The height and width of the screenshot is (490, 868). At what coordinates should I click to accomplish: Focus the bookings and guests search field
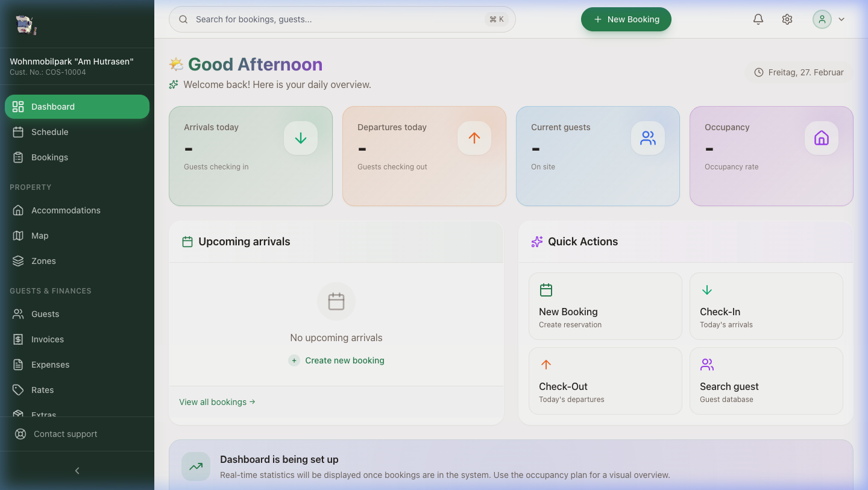(338, 19)
